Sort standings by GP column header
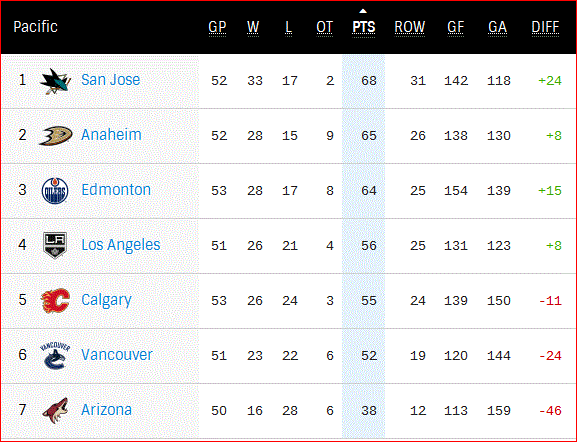This screenshot has height=442, width=577. pyautogui.click(x=217, y=27)
